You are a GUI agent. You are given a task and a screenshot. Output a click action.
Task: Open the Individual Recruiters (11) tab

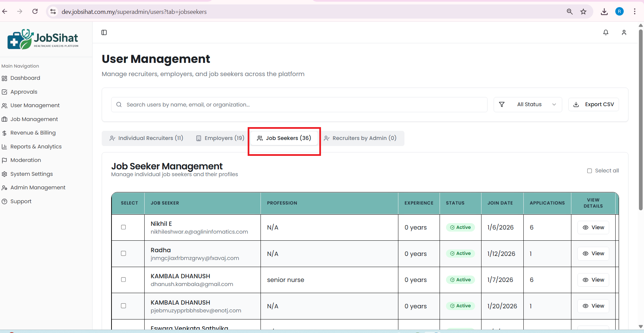click(x=146, y=138)
